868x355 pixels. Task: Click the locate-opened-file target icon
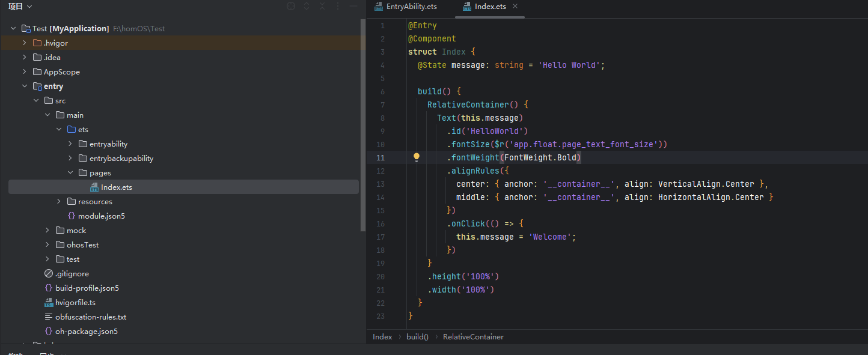(x=291, y=6)
